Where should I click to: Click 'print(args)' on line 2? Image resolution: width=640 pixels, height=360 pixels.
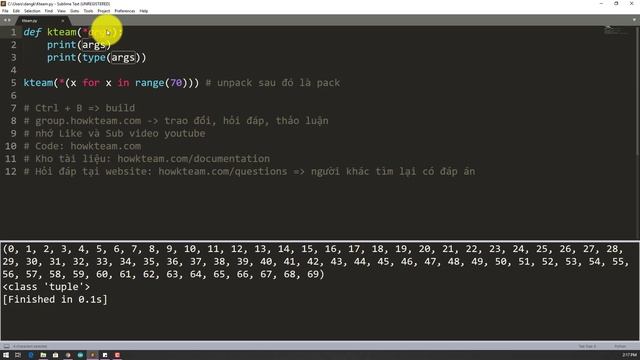(79, 45)
